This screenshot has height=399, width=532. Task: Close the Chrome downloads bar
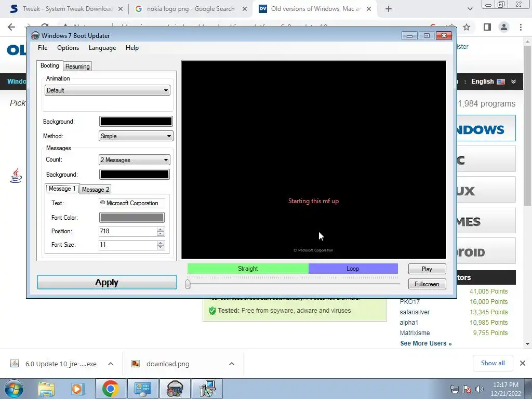tap(523, 363)
